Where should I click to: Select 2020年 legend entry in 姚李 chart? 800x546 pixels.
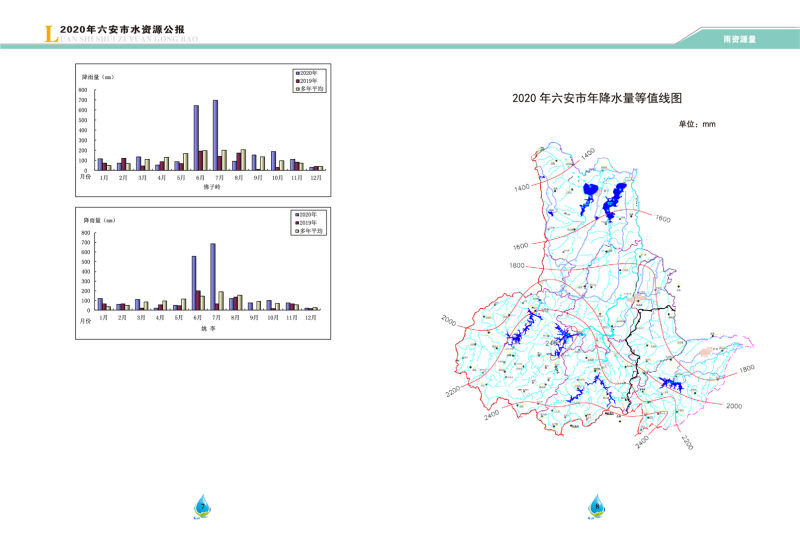pos(309,215)
